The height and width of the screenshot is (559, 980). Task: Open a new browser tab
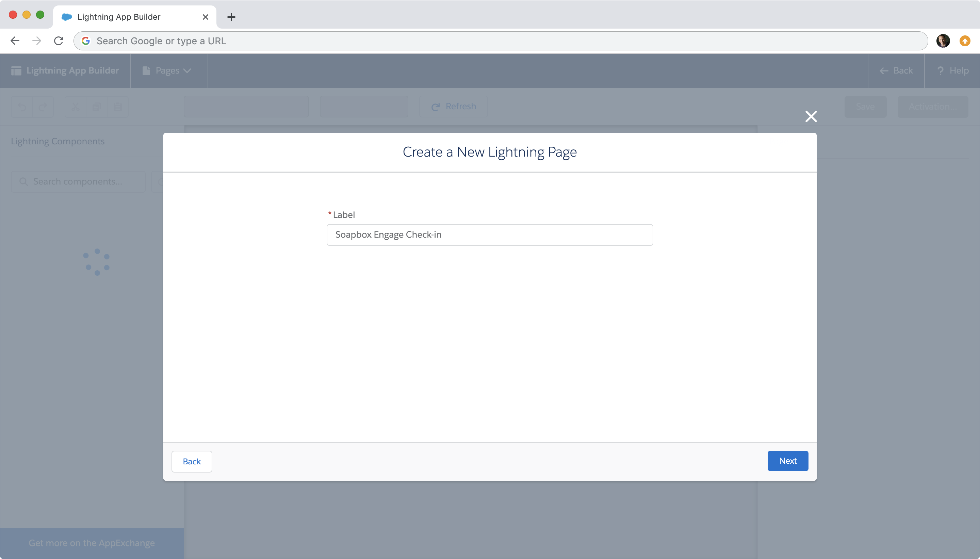(231, 17)
